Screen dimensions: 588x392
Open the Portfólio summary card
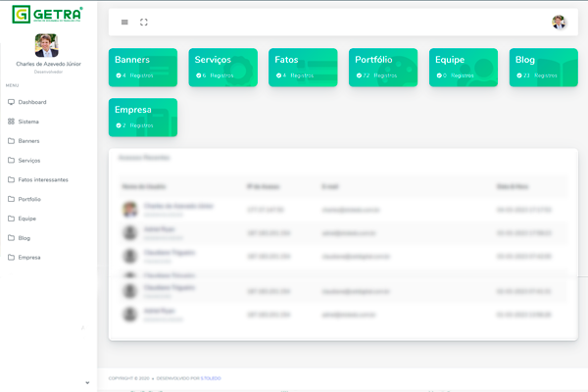click(383, 67)
